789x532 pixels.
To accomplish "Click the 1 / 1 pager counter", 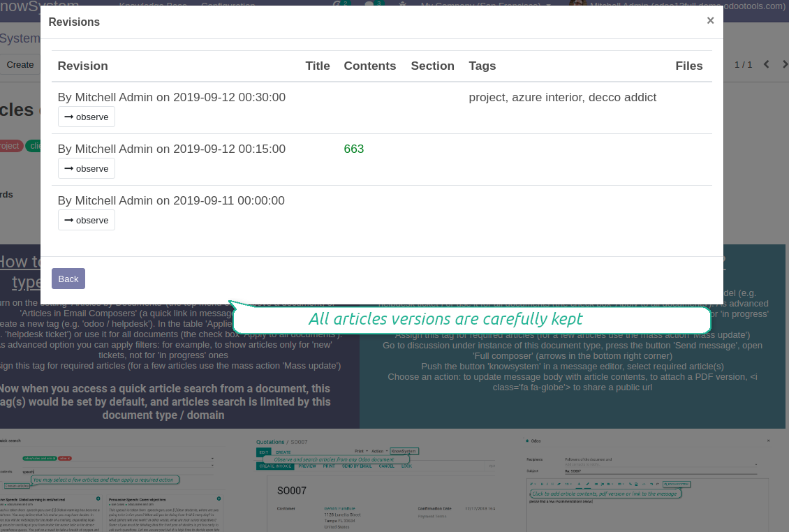I will pos(743,65).
